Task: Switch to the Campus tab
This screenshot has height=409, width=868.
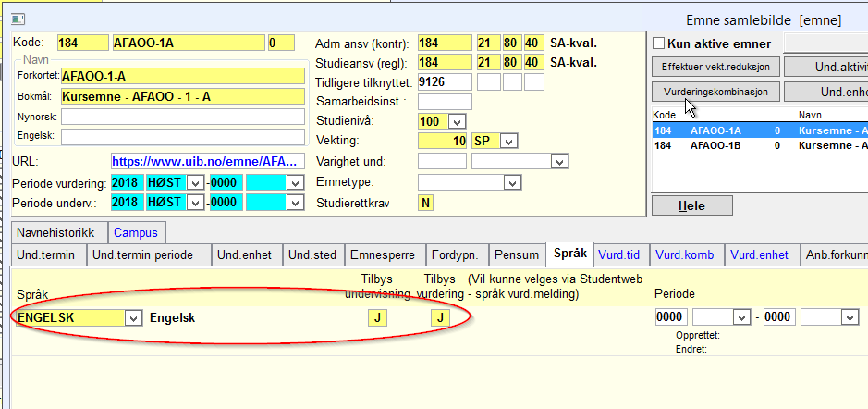Action: pyautogui.click(x=136, y=232)
